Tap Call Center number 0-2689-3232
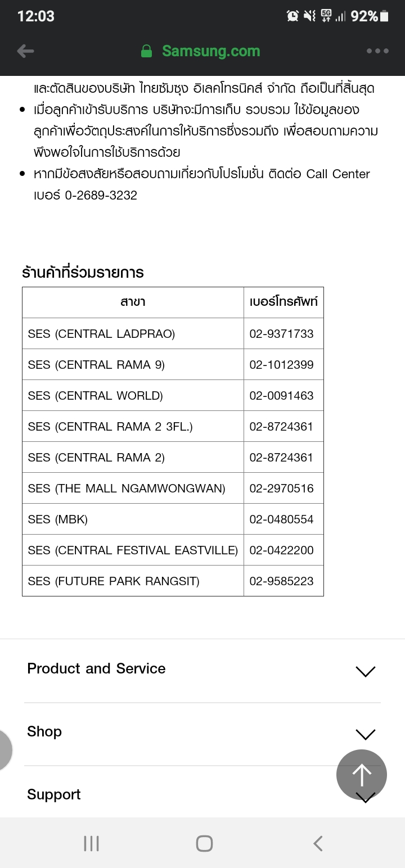Viewport: 405px width, 868px height. pos(101,196)
